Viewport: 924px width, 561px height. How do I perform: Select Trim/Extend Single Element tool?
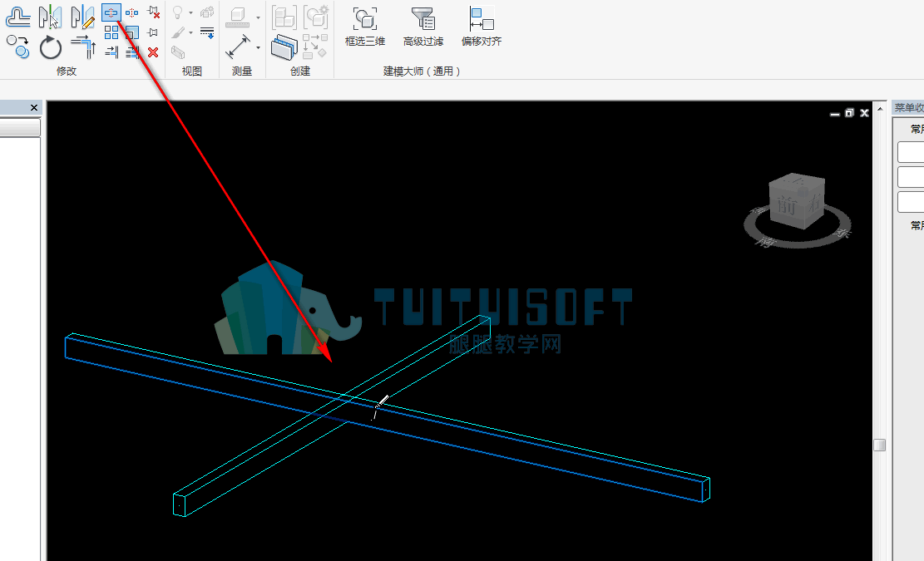(x=111, y=52)
